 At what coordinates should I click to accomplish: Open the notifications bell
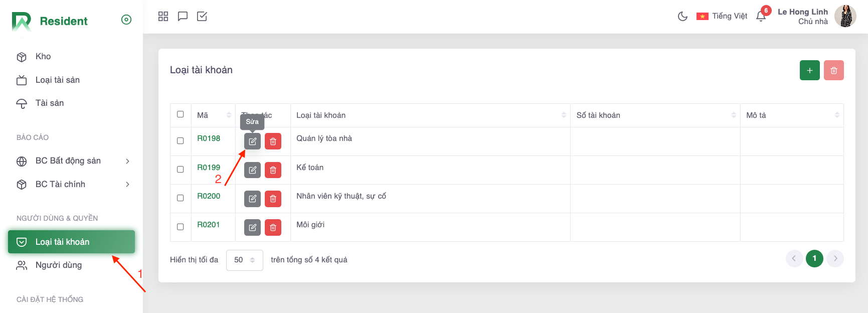(761, 17)
